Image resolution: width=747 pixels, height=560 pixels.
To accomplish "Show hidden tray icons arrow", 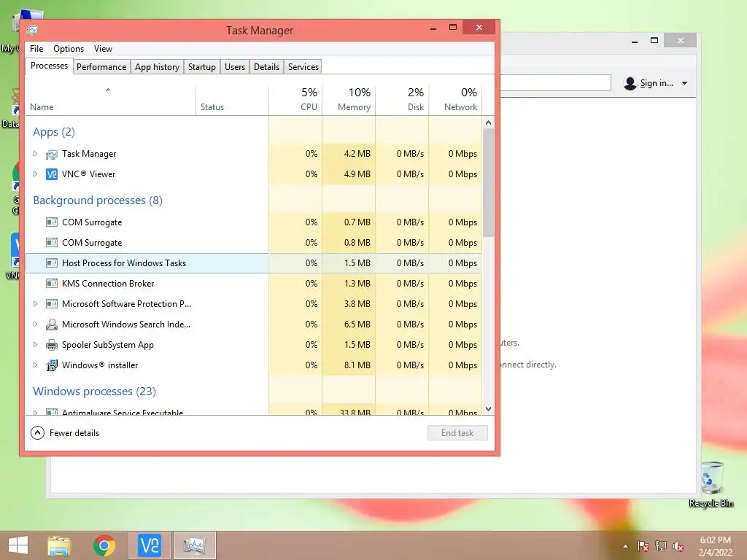I will (x=625, y=546).
